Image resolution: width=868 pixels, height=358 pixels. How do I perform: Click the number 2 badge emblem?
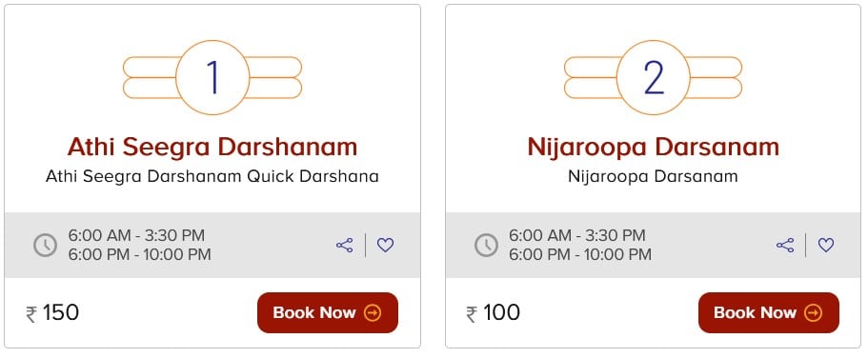654,77
